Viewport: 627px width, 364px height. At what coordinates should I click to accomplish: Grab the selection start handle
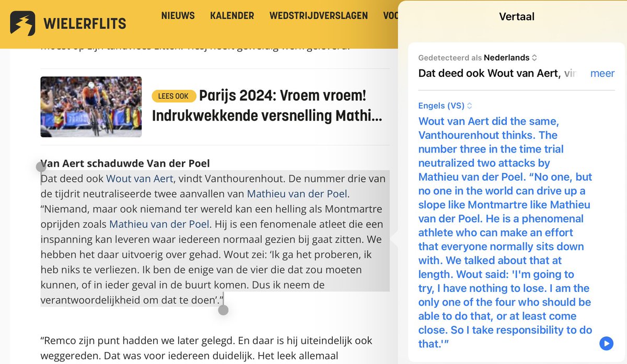[41, 167]
